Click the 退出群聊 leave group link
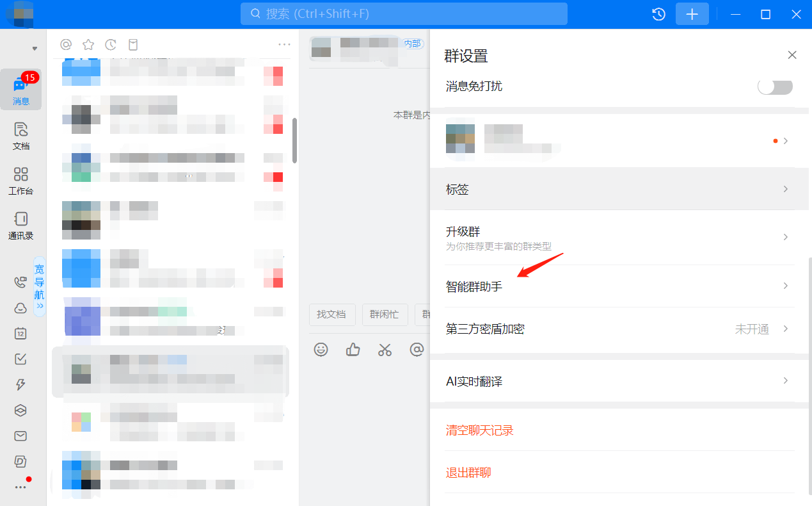This screenshot has height=506, width=812. [468, 473]
